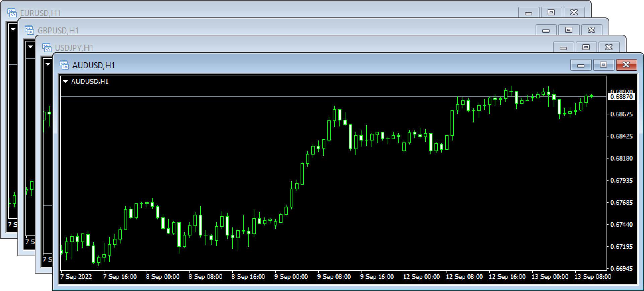This screenshot has width=644, height=291.
Task: Click the 0.67195 price scale value
Action: coord(622,247)
